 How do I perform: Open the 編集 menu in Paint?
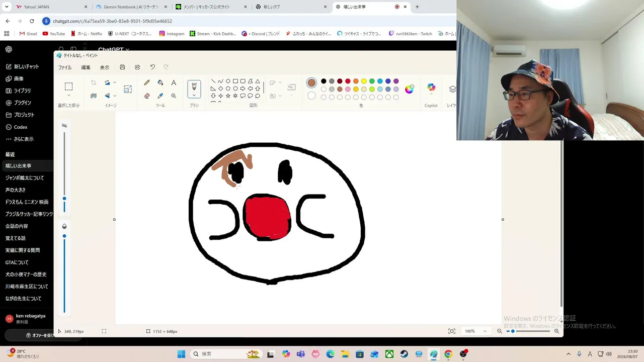(x=86, y=67)
